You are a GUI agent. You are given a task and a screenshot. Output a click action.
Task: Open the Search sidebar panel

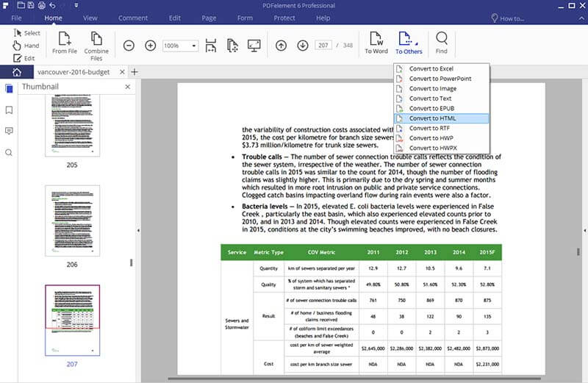[x=9, y=152]
